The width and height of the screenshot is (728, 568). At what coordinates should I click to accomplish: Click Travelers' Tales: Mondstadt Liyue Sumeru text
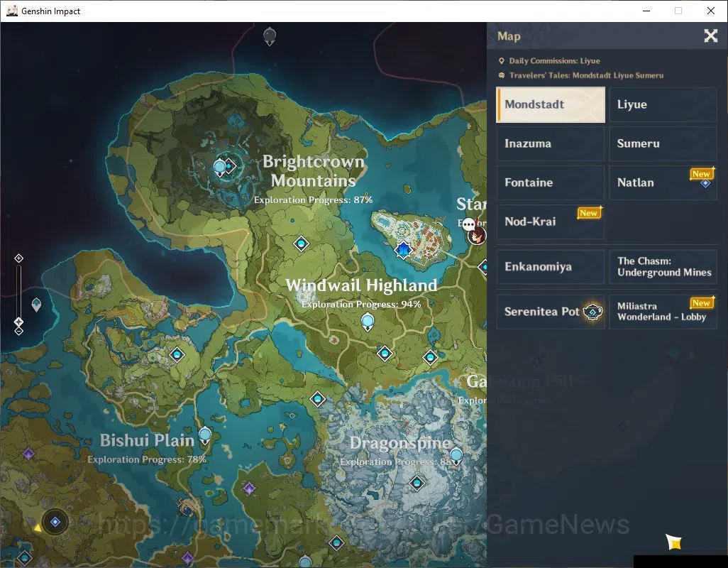coord(586,75)
